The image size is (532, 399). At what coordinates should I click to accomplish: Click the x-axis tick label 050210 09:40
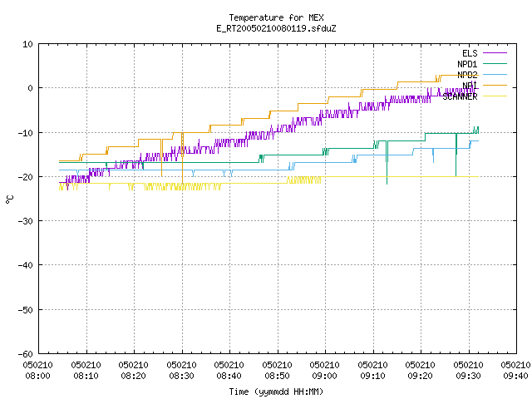tap(515, 370)
